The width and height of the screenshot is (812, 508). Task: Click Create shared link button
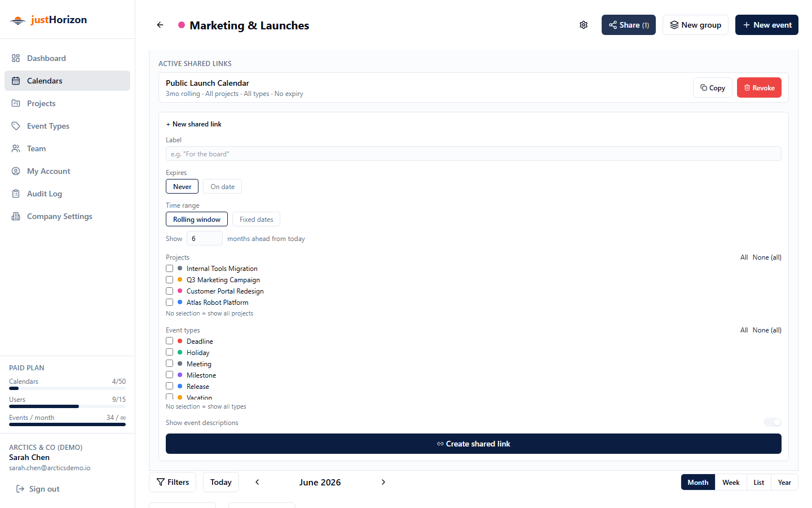point(474,444)
